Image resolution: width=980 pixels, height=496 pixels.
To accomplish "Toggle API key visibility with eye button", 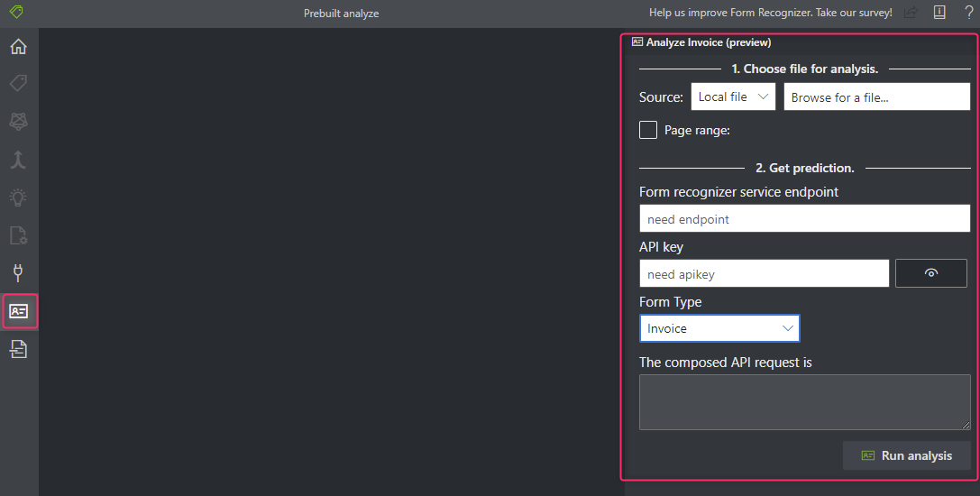I will coord(931,273).
